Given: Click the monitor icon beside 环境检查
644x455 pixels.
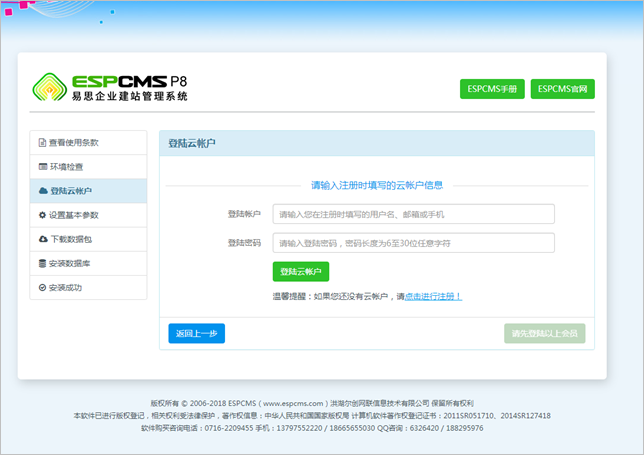Looking at the screenshot, I should 43,166.
